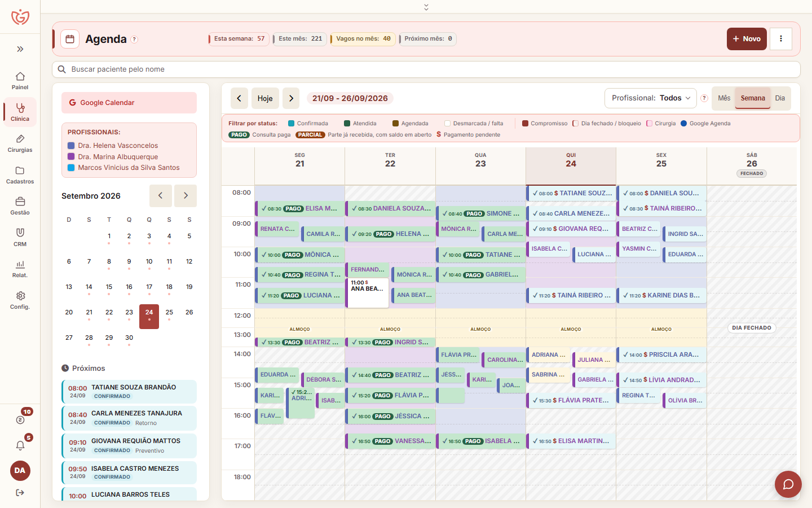Select Dra. Helena Vasconcelos color swatch
The image size is (812, 508).
point(71,146)
